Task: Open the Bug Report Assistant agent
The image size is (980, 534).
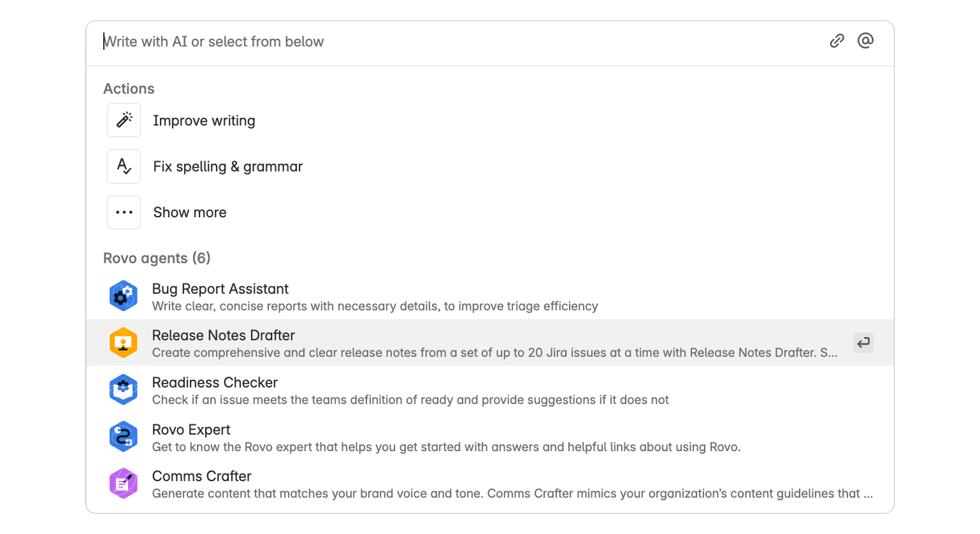Action: click(490, 296)
